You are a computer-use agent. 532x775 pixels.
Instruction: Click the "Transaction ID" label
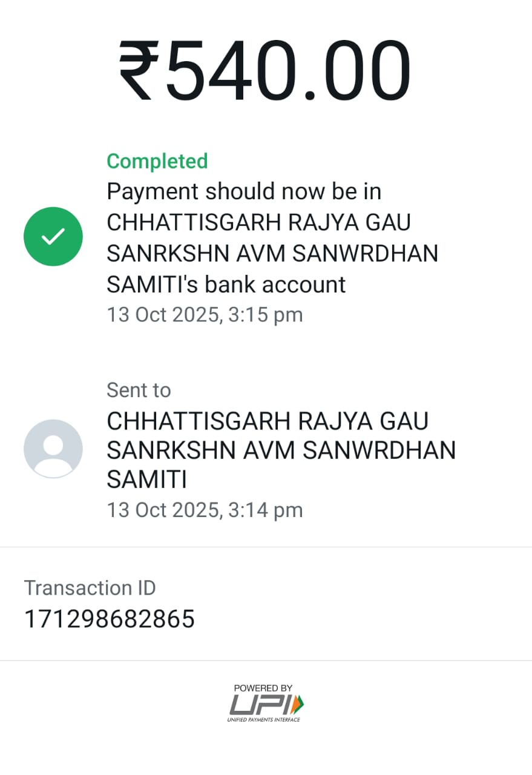(x=90, y=587)
